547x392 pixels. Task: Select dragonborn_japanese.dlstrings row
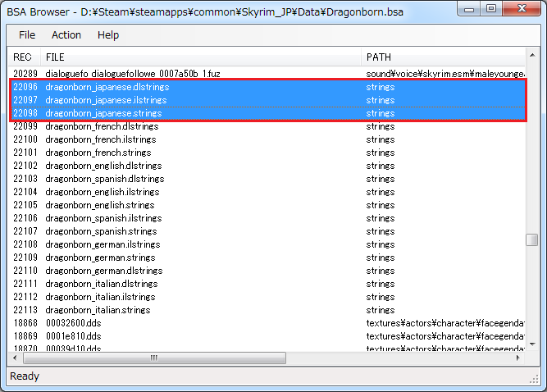[267, 87]
